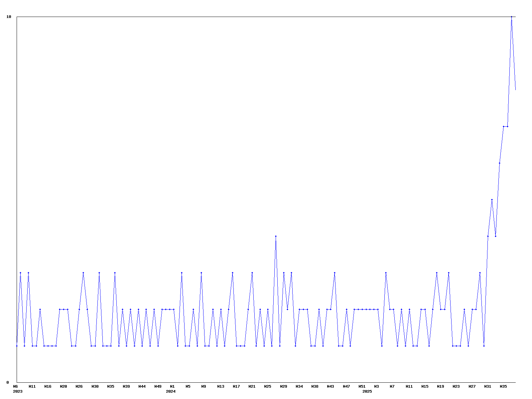Click the W49 x-axis label
This screenshot has width=532, height=399.
point(158,386)
